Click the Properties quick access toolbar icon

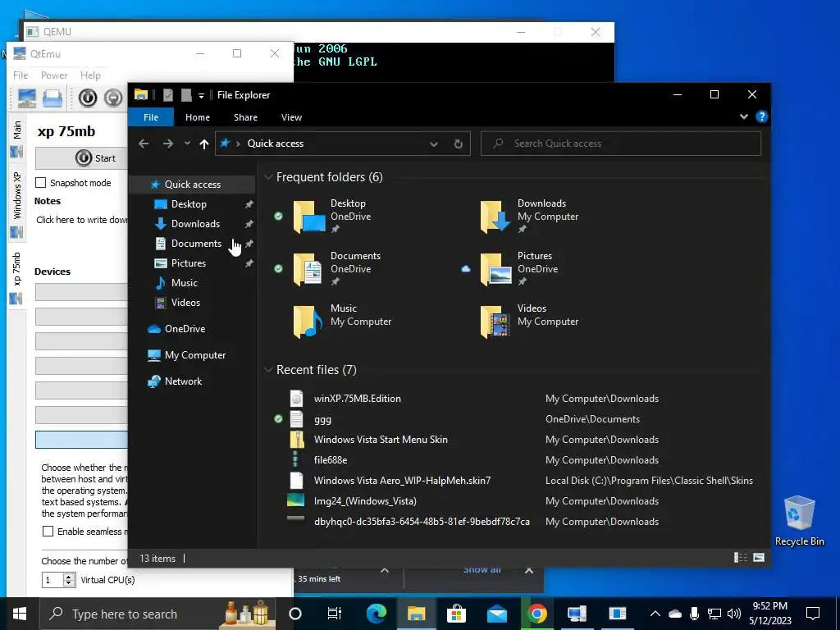click(x=167, y=95)
